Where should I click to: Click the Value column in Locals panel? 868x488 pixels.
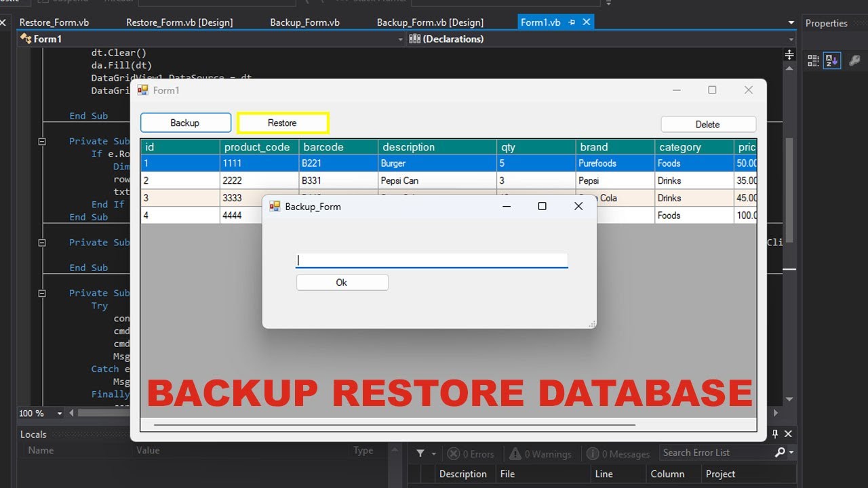tap(148, 450)
